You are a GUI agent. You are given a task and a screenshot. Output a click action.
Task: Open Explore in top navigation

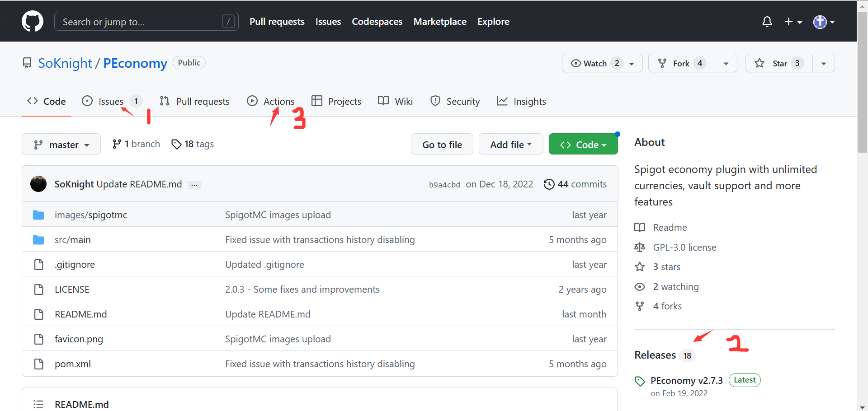click(x=493, y=22)
